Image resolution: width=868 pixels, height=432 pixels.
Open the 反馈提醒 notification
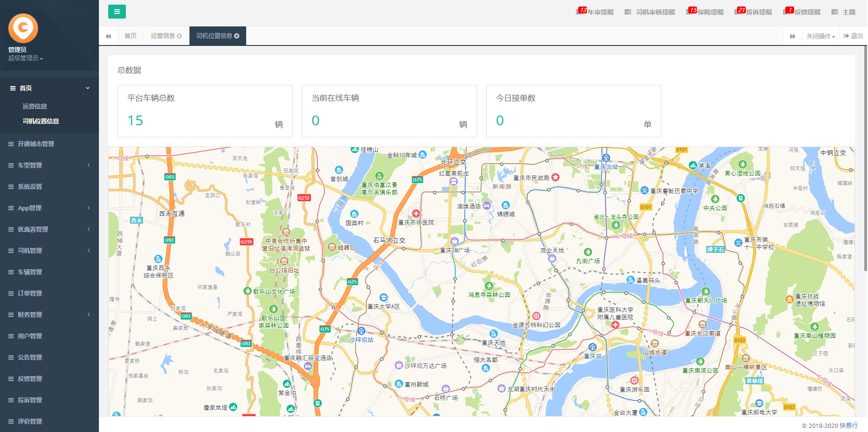pyautogui.click(x=802, y=12)
